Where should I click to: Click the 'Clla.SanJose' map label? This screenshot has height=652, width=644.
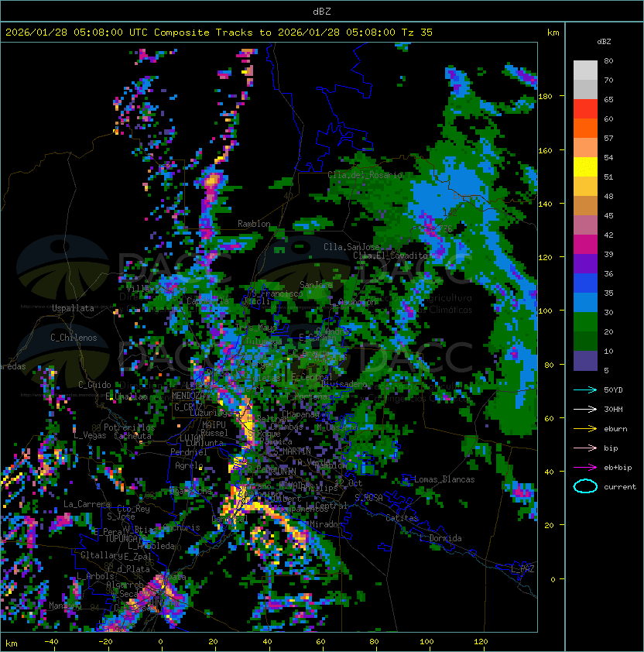(351, 247)
